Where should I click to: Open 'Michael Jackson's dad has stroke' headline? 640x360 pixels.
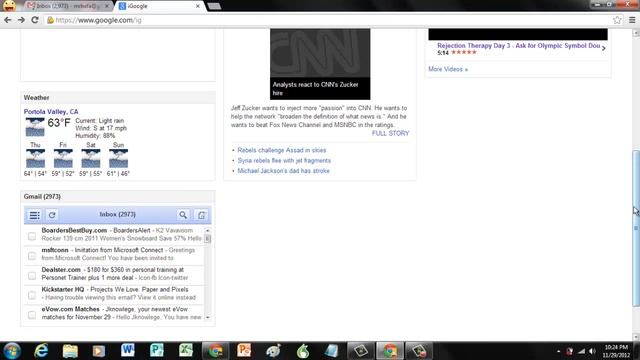pos(283,171)
